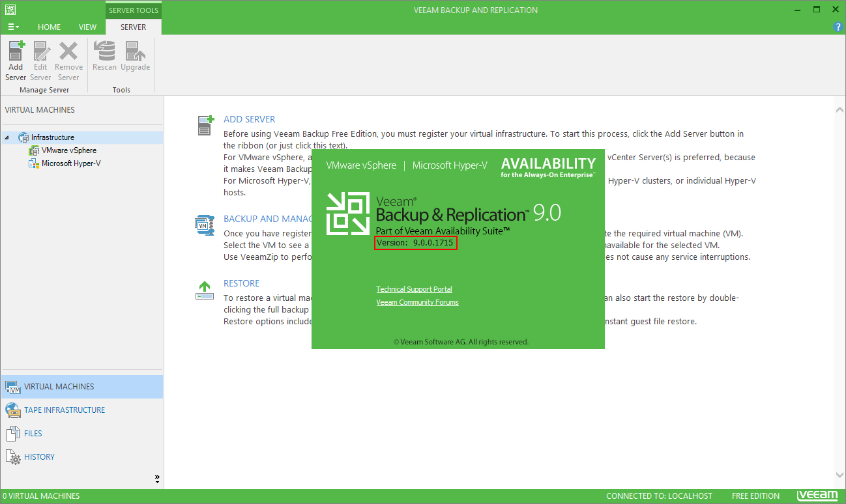Click the Restore green arrow icon

point(205,290)
